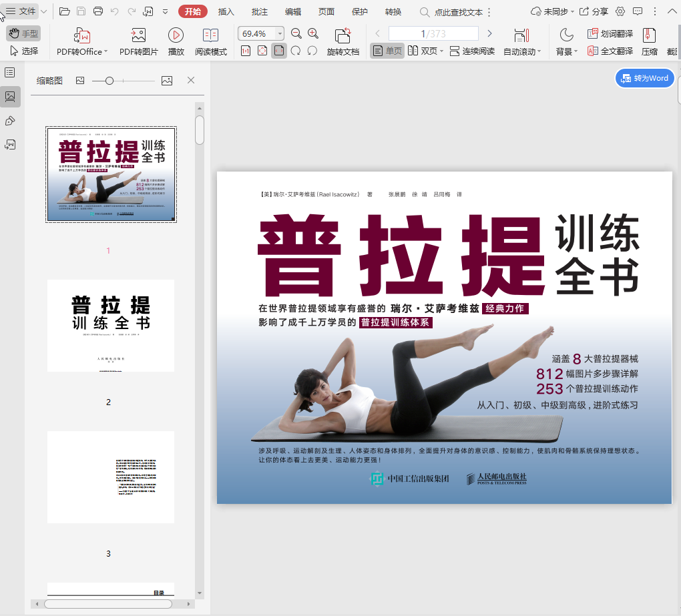Select page 2 thumbnail in sidebar
Screen dimensions: 681x616
[x=111, y=326]
